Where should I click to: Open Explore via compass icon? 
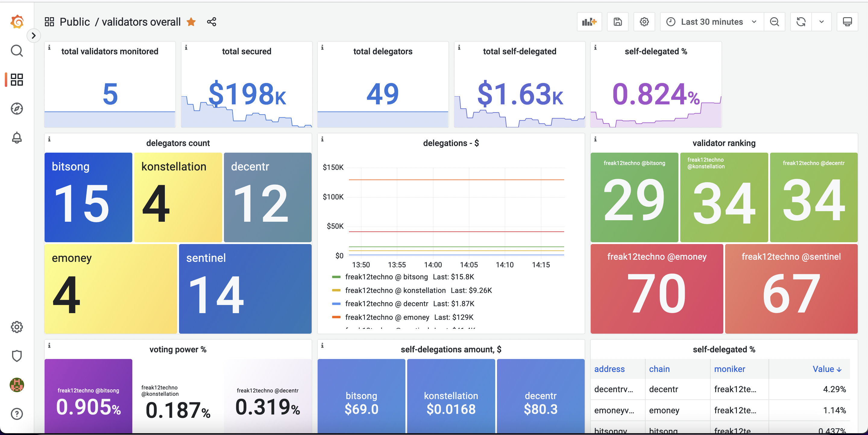pyautogui.click(x=17, y=109)
